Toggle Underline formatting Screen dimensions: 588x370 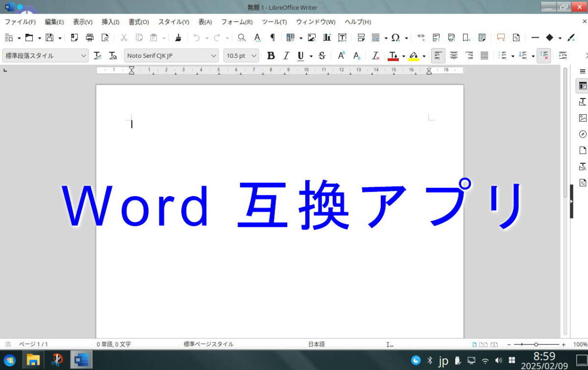tap(301, 55)
